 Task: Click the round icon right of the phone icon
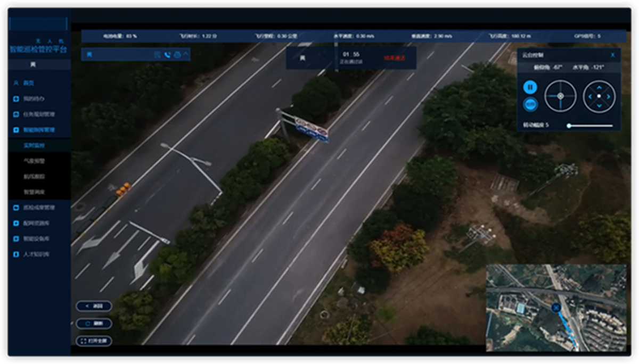coord(177,55)
